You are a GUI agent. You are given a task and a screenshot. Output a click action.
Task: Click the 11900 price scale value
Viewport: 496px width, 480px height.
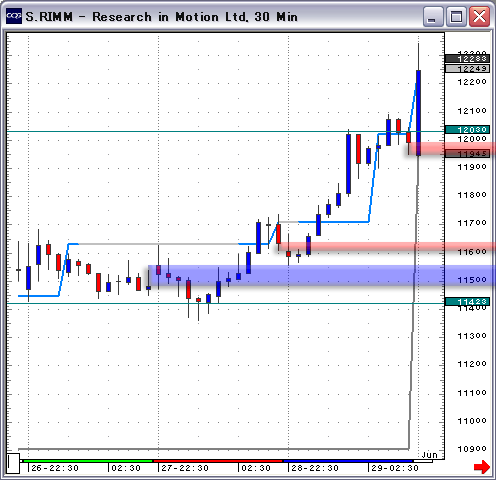coord(472,167)
